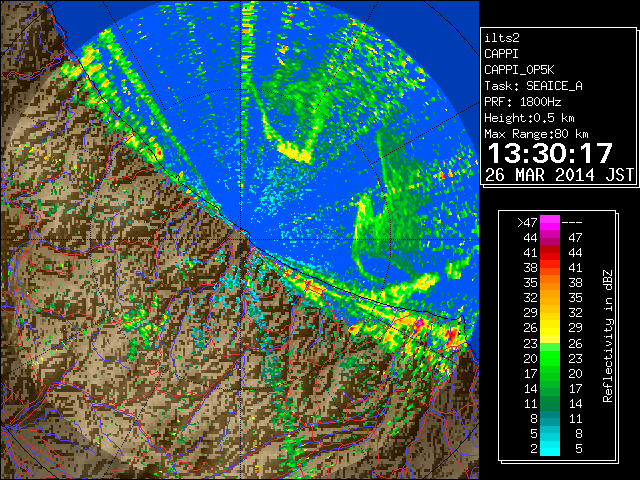Click the 'Reflectivity in dBZ' axis label

coord(607,336)
